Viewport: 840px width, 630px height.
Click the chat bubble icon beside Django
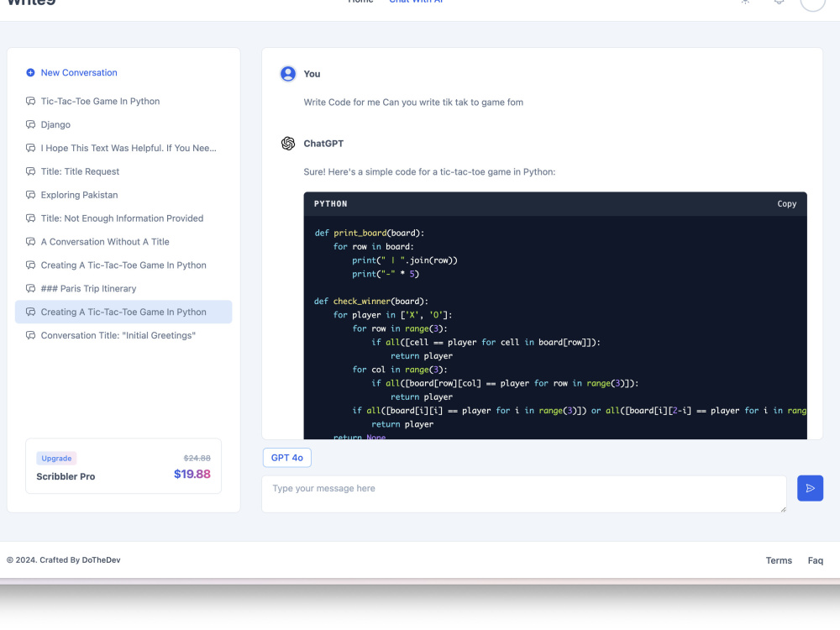click(29, 124)
